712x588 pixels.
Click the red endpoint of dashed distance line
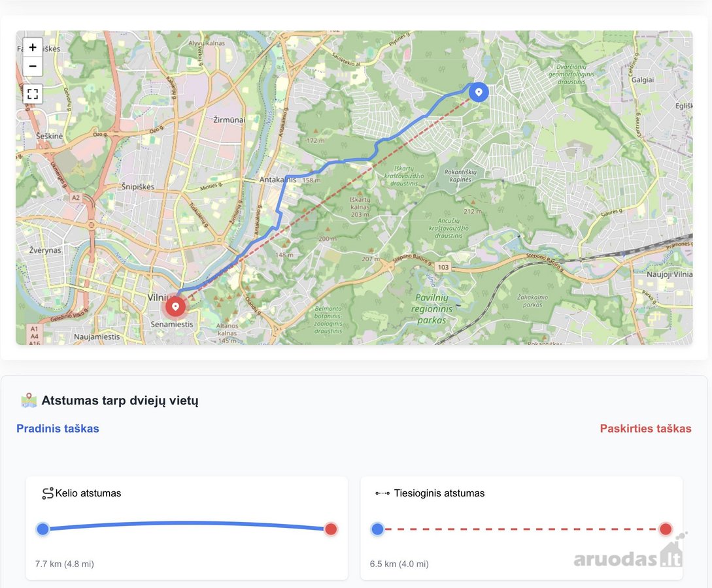(x=666, y=529)
